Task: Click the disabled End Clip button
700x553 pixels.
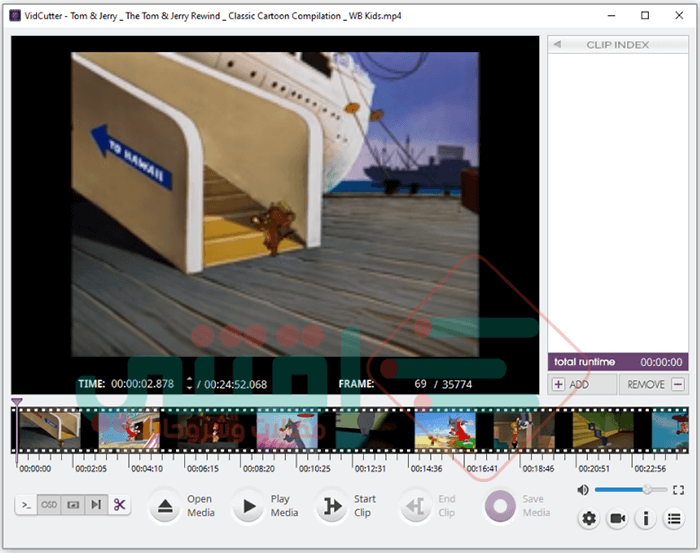Action: coord(416,506)
